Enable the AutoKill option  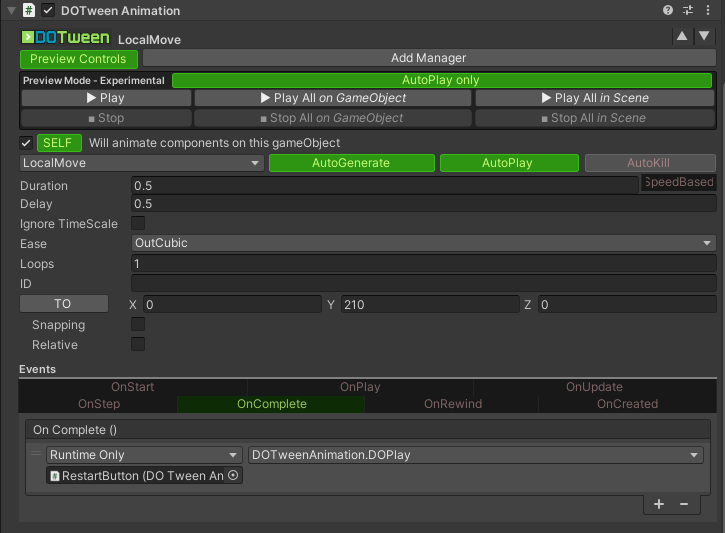click(x=650, y=163)
